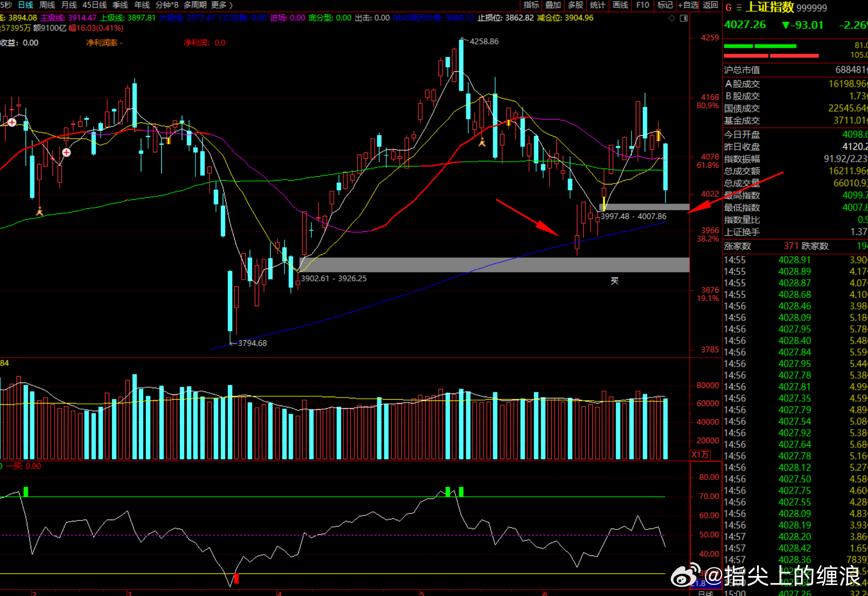Click the 沪总市值 row

click(x=795, y=70)
